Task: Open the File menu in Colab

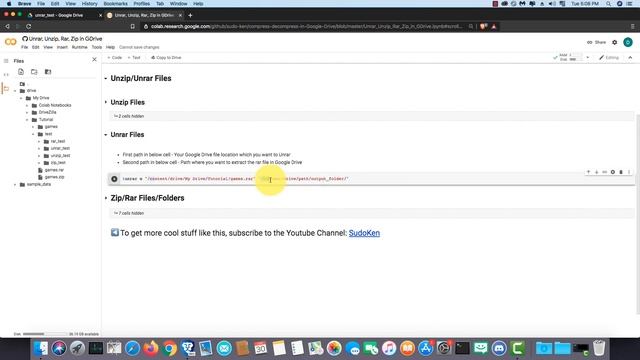Action: 24,47
